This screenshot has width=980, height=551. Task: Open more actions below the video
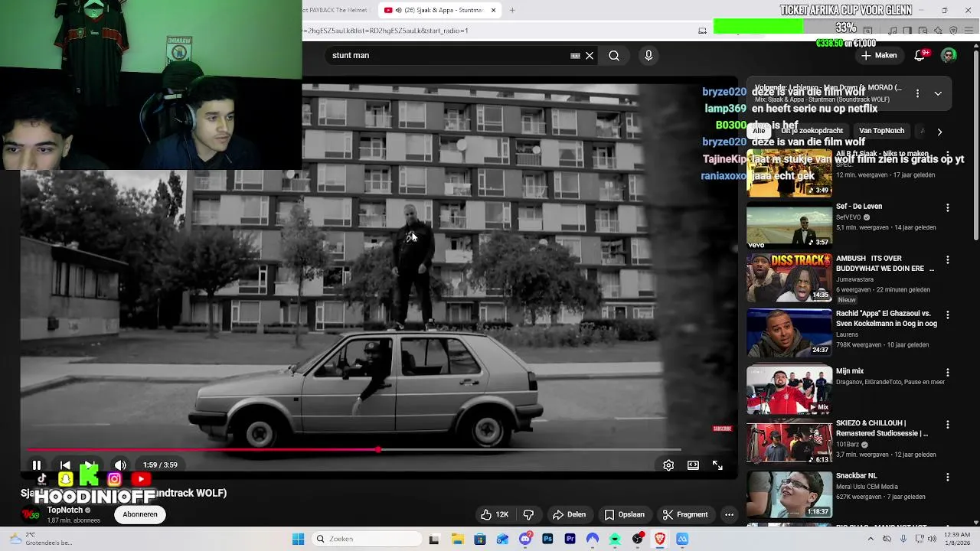pos(729,514)
